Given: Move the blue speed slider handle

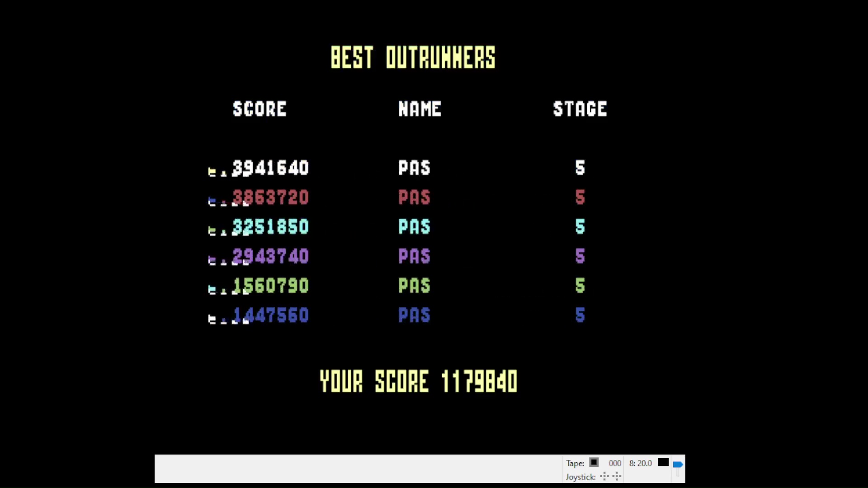Looking at the screenshot, I should tap(678, 464).
